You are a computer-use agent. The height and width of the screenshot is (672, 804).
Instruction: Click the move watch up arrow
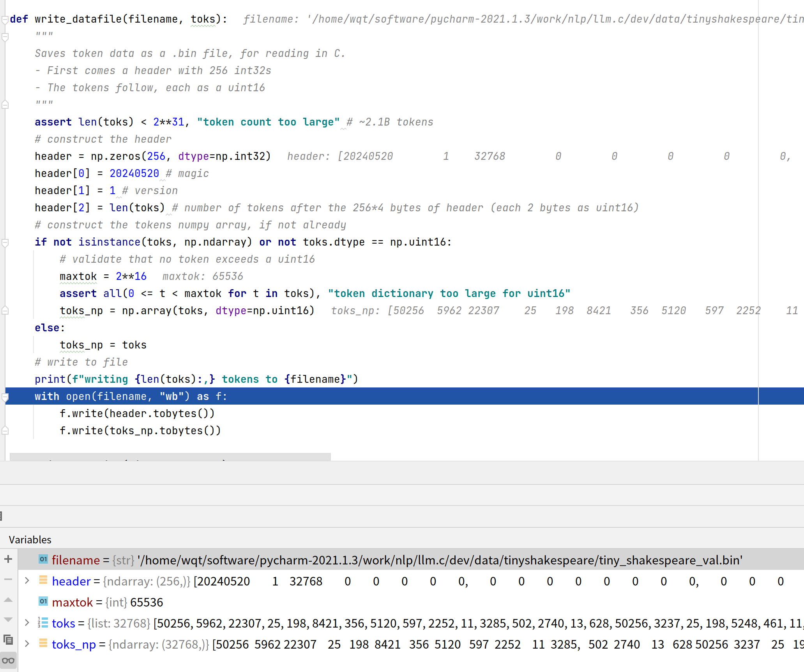tap(8, 600)
